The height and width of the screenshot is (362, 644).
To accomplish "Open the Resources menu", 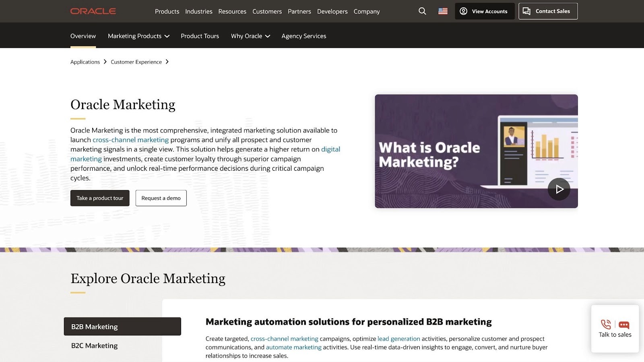I will pos(232,11).
